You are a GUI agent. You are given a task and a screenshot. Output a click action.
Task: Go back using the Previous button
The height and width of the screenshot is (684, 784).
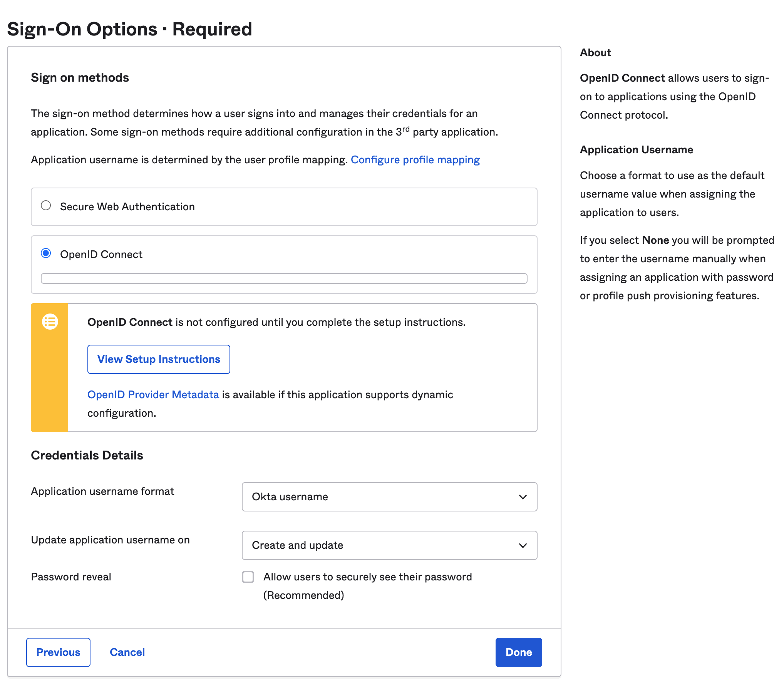[58, 652]
